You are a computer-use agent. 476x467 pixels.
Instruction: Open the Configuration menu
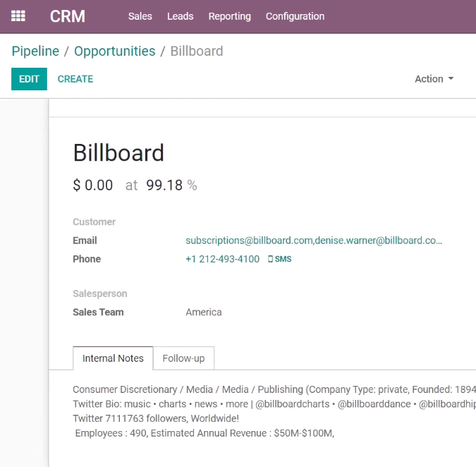point(295,16)
